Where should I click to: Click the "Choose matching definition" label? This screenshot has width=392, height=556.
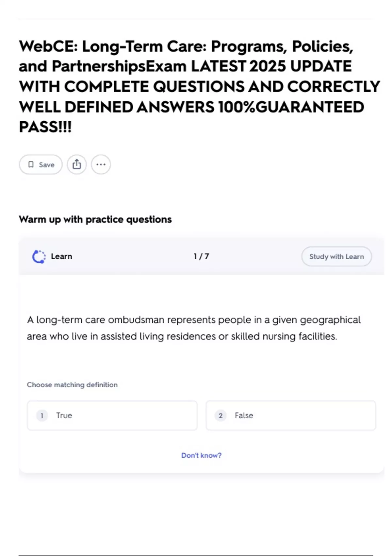click(x=72, y=385)
